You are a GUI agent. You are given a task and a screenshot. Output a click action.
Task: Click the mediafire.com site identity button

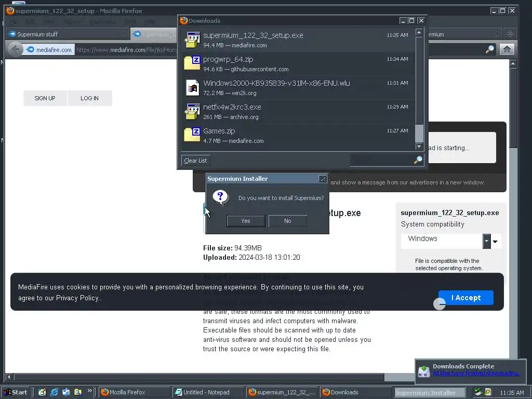click(x=49, y=50)
